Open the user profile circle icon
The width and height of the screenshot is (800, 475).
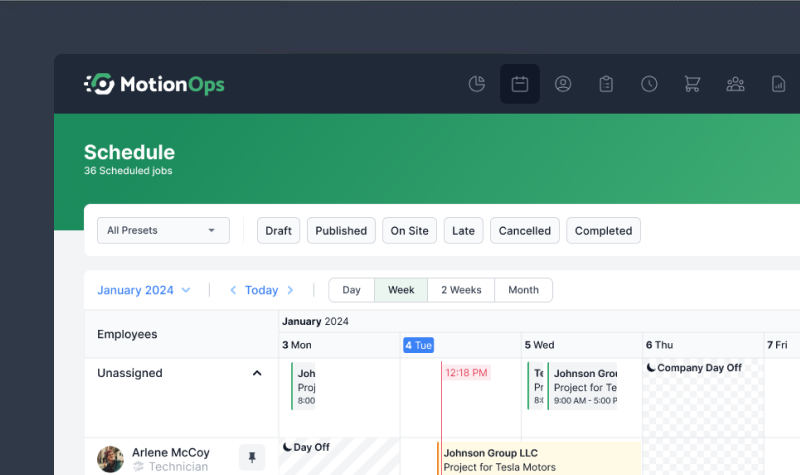click(563, 84)
